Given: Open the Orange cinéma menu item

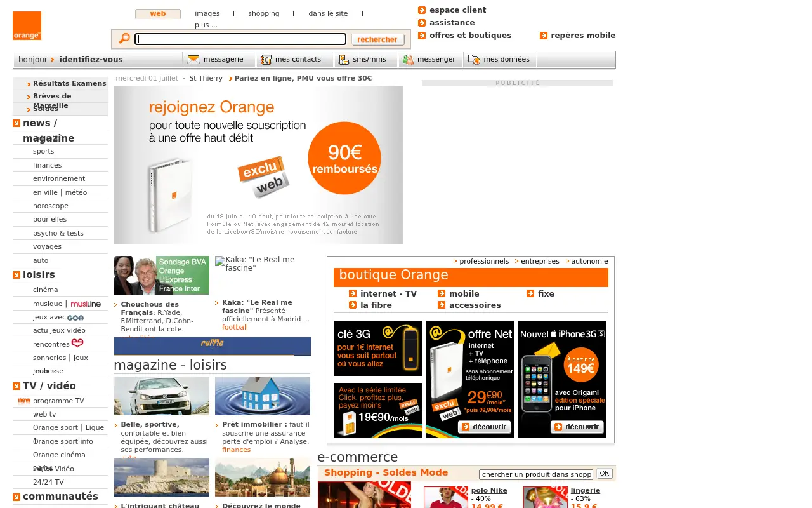Looking at the screenshot, I should tap(59, 455).
